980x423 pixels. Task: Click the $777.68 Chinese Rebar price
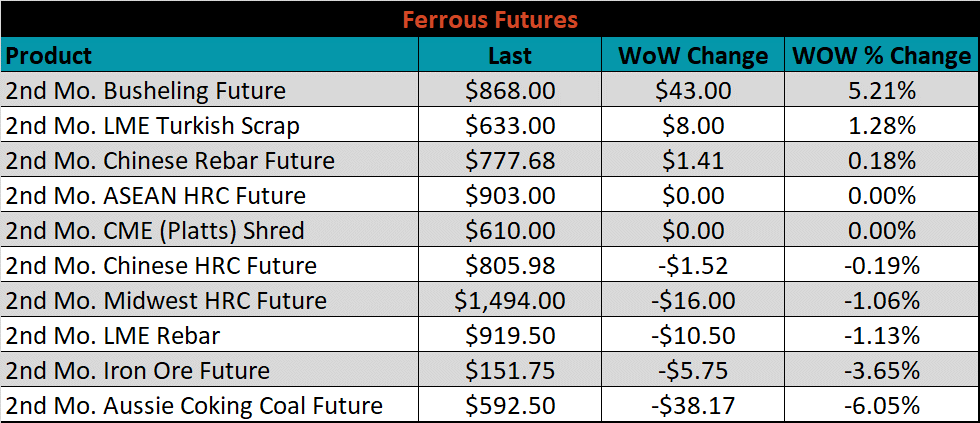pos(510,160)
